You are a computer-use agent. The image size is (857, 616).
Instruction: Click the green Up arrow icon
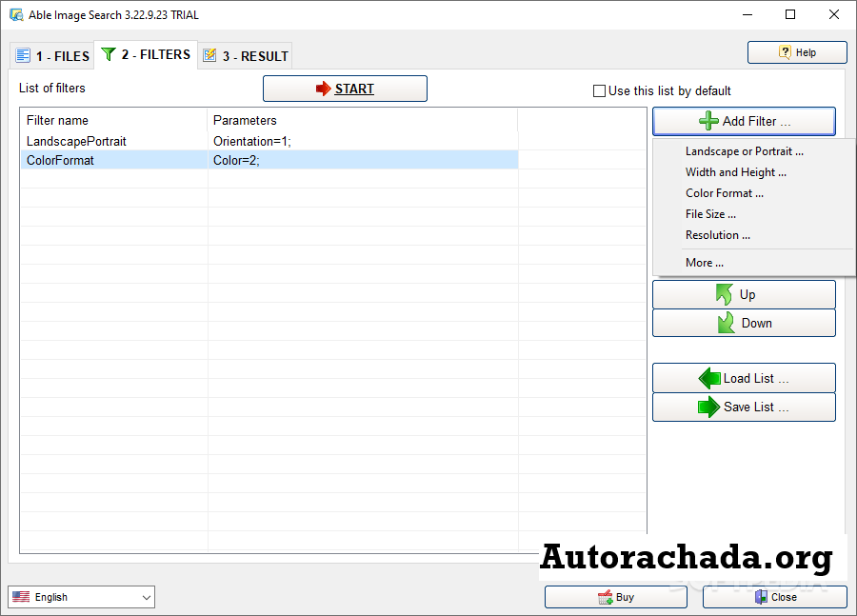[725, 294]
